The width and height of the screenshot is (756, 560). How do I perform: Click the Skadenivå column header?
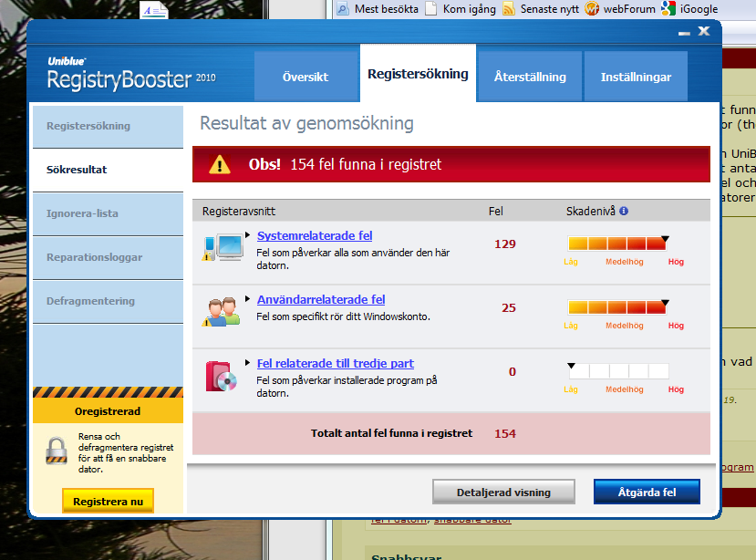tap(591, 212)
